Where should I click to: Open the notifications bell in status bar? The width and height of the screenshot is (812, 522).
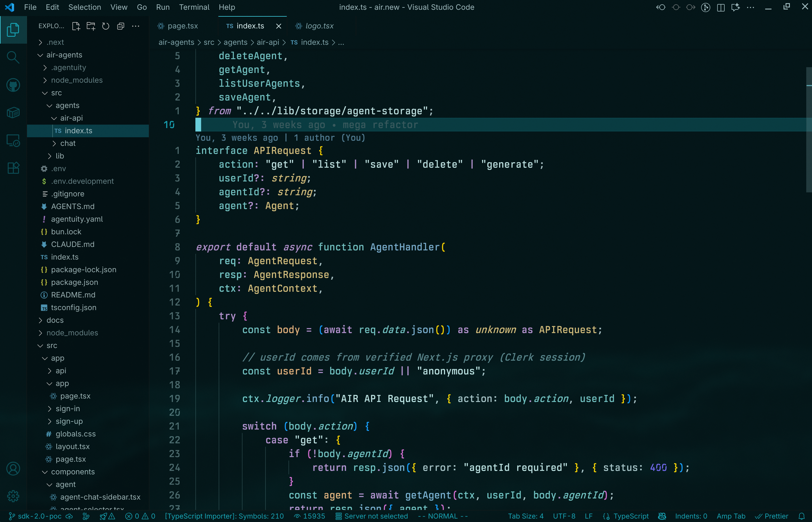click(801, 516)
